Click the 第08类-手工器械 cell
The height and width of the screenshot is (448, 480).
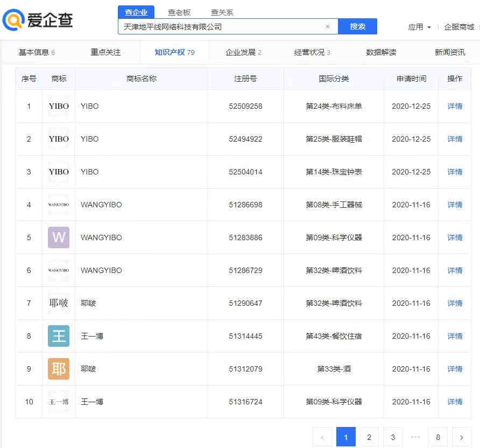[x=334, y=205]
